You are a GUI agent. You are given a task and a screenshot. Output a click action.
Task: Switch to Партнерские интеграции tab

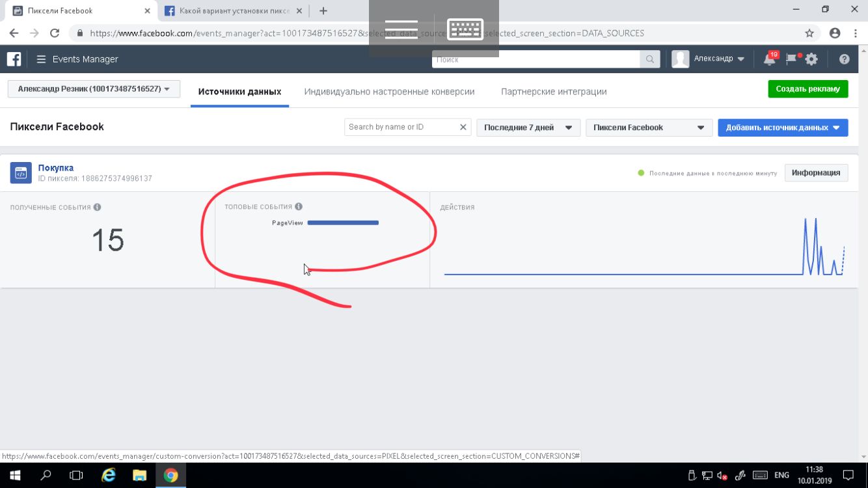click(x=554, y=92)
